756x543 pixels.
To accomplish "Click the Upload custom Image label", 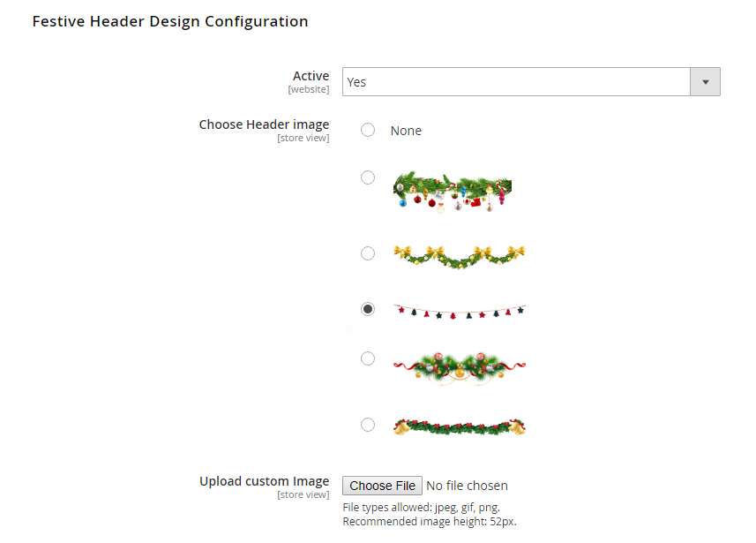I will 264,481.
